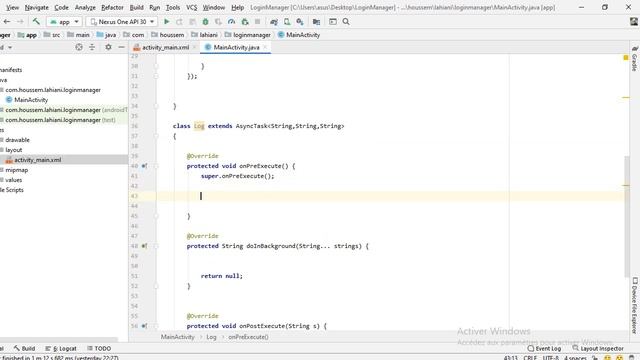Click the navigate Back arrow icon

tap(7, 22)
